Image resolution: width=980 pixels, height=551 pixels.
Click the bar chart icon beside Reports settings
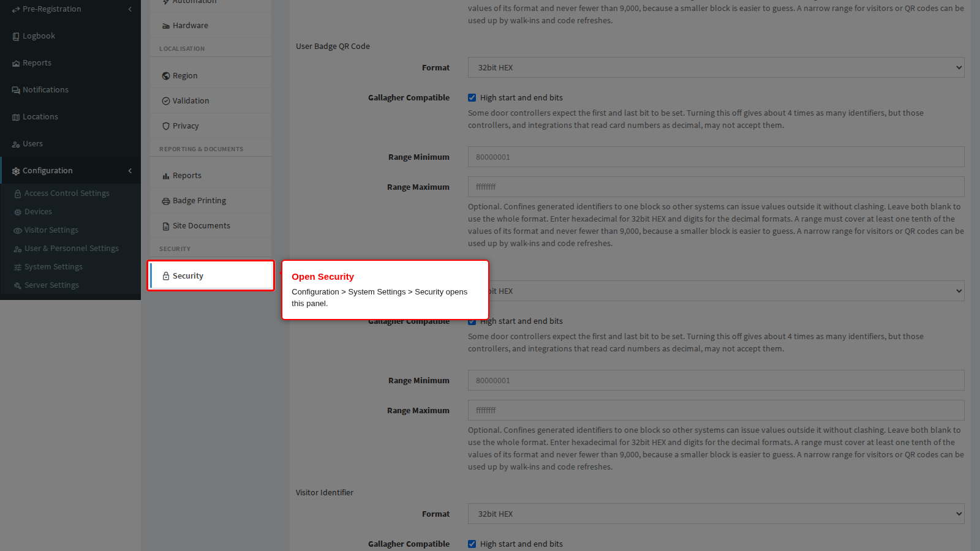click(x=166, y=176)
